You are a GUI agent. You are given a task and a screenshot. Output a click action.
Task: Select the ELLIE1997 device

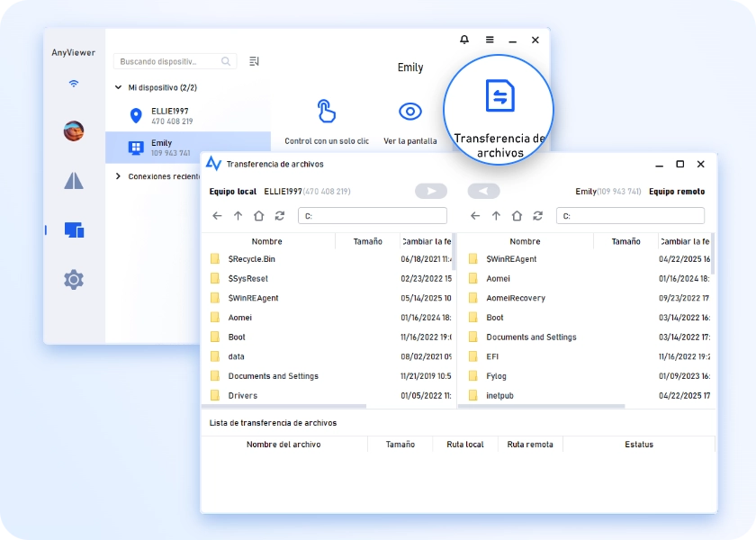click(x=169, y=115)
